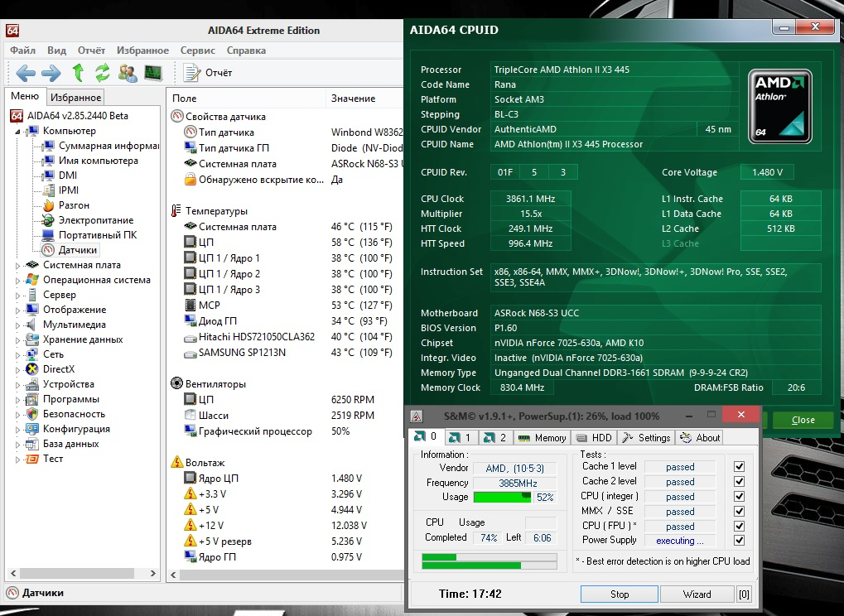Launch the S&M Wizard button
This screenshot has width=844, height=616.
[x=697, y=594]
